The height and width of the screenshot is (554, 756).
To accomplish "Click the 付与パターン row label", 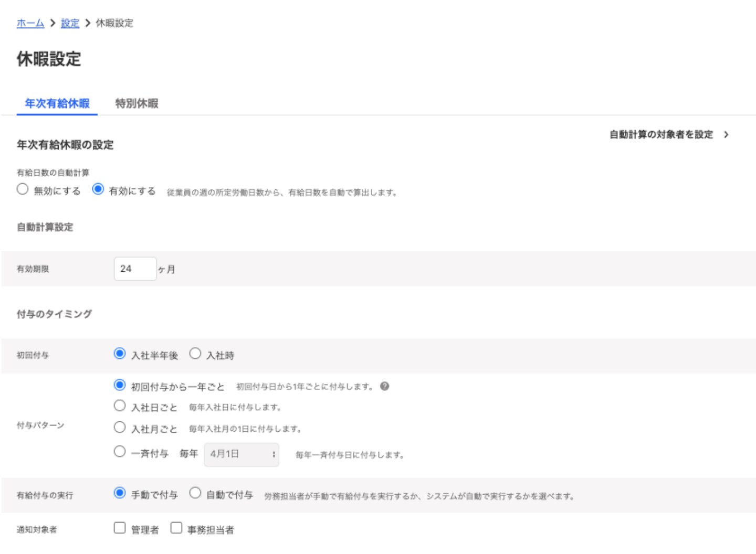I will click(x=40, y=425).
